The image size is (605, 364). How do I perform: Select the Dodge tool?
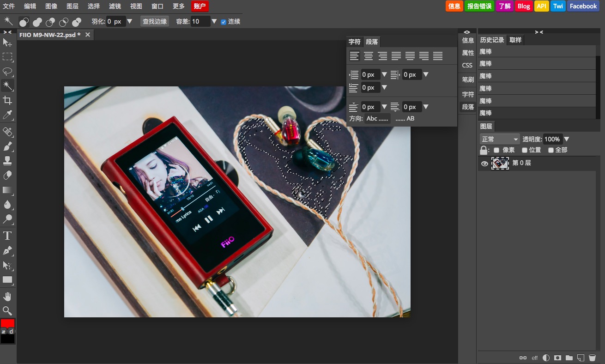pyautogui.click(x=7, y=218)
